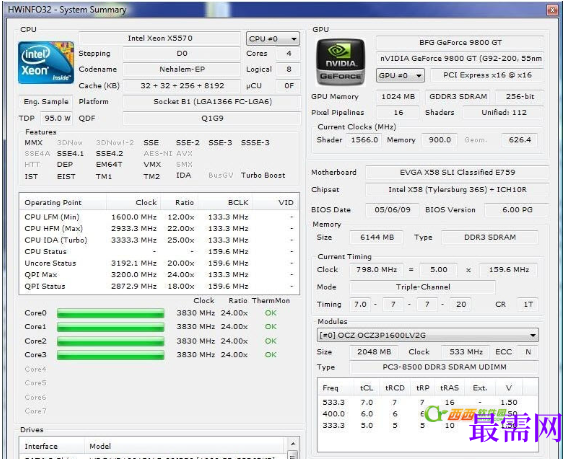Select the QPI Status row
The width and height of the screenshot is (581, 459).
pyautogui.click(x=159, y=286)
